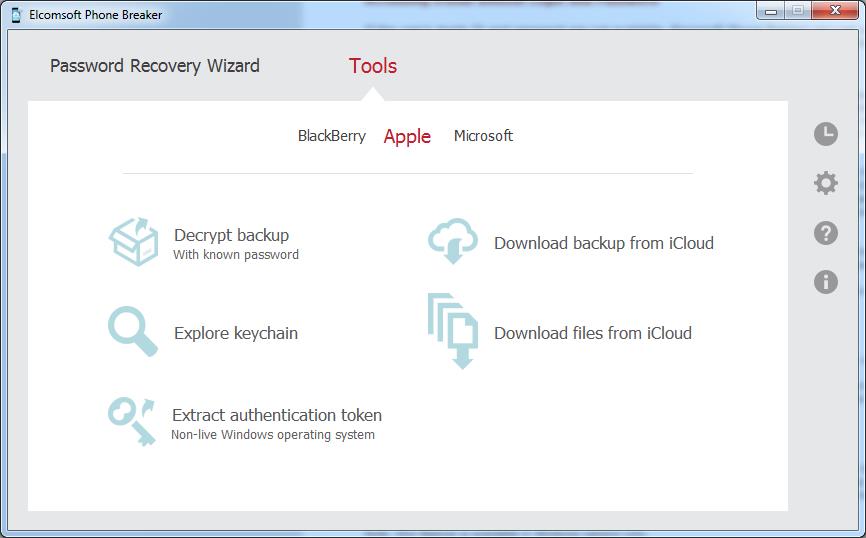Open settings via the gear icon
The width and height of the screenshot is (866, 538).
pos(826,183)
